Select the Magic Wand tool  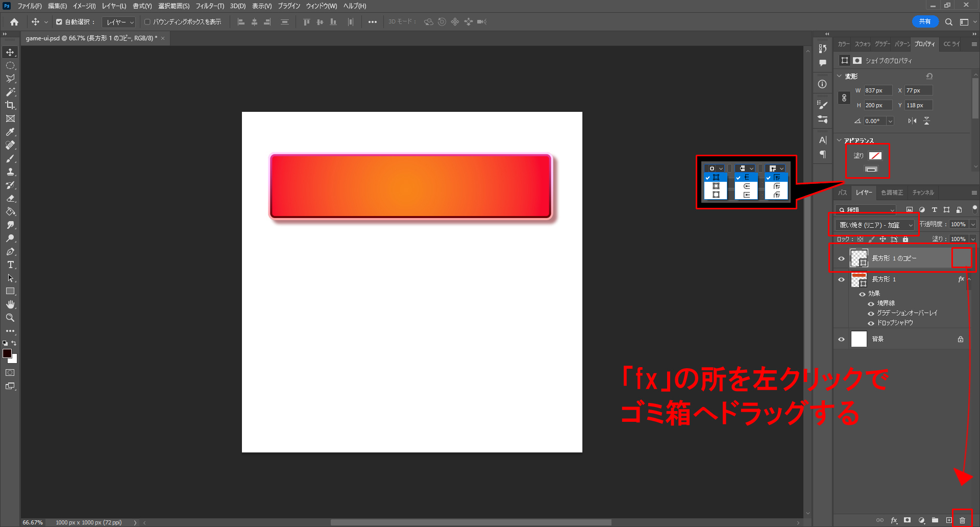pos(10,92)
